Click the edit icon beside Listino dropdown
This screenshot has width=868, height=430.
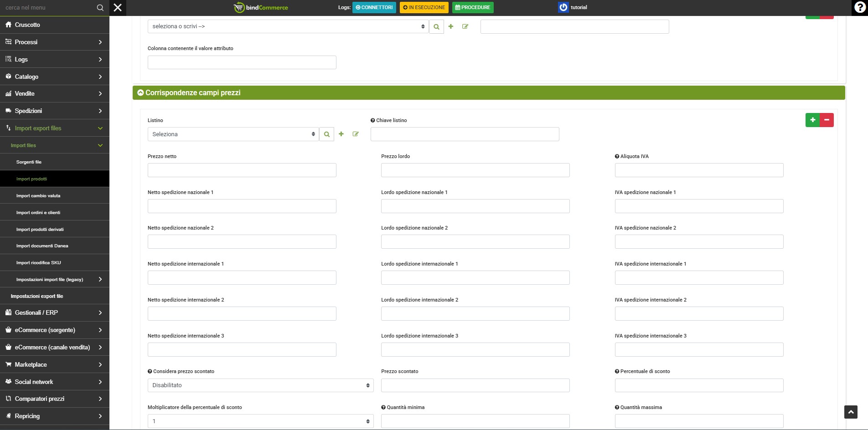point(356,134)
